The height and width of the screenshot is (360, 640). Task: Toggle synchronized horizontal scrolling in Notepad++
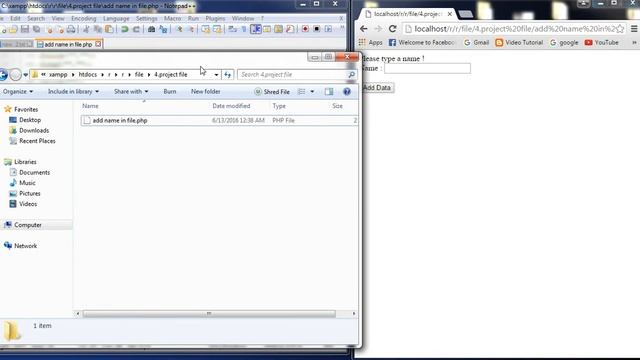click(x=217, y=29)
